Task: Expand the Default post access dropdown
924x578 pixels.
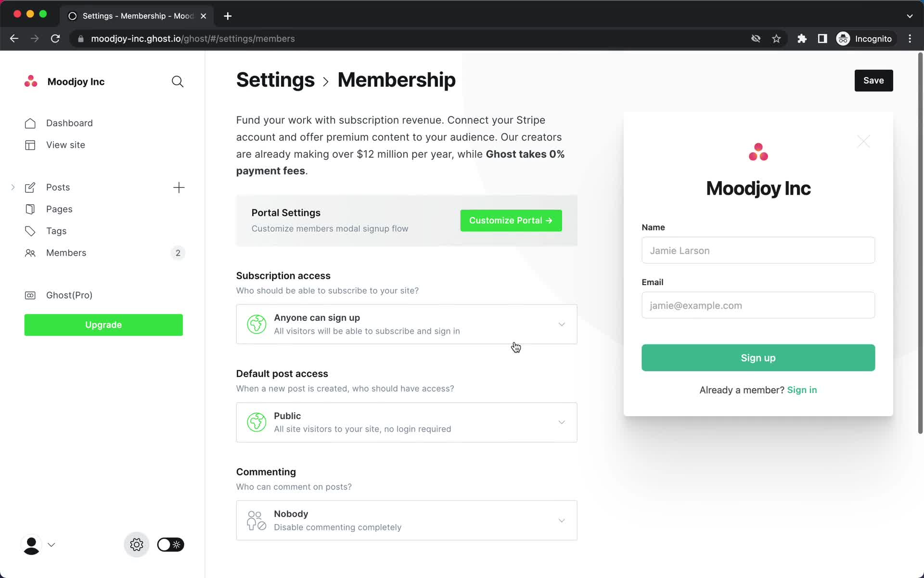Action: (562, 422)
